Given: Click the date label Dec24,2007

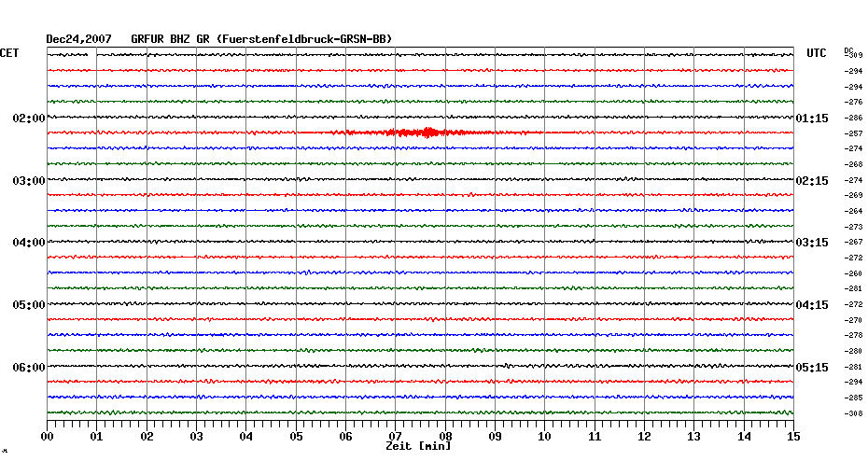Looking at the screenshot, I should coord(78,39).
